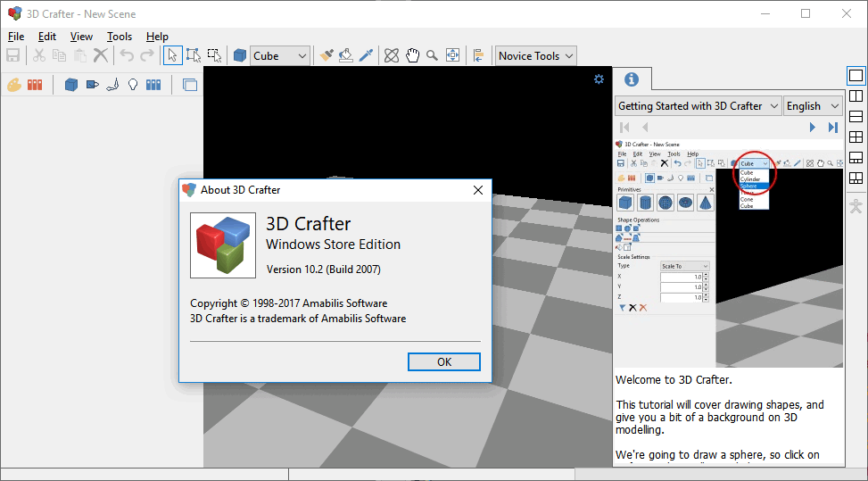Click the bone/joint skeleton icon
The width and height of the screenshot is (868, 481).
coord(112,85)
